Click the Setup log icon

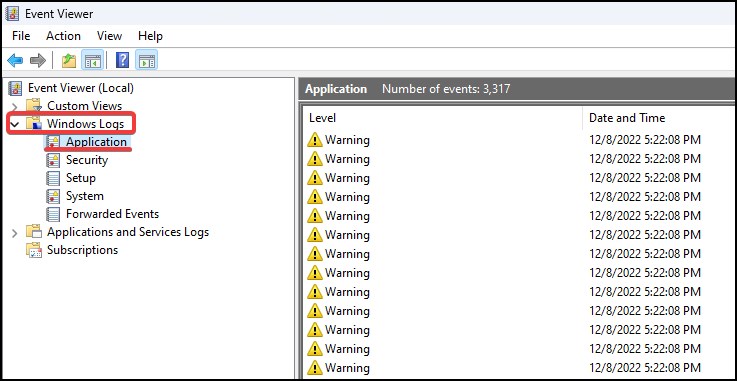pos(53,178)
